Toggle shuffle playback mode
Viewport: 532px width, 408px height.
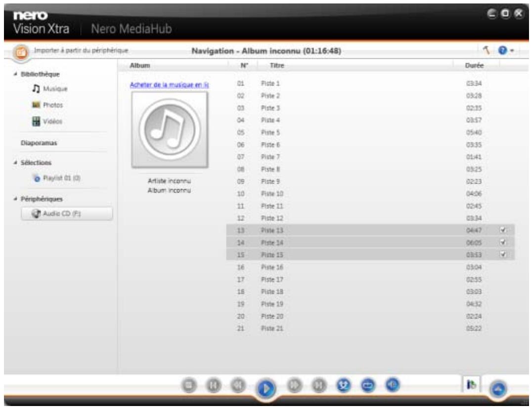(x=343, y=385)
